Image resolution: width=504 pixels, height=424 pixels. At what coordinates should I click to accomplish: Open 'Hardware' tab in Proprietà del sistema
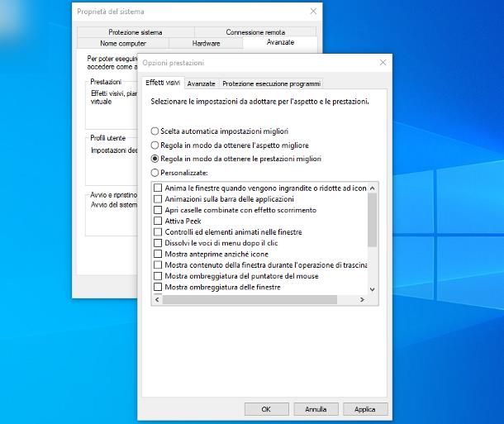(x=206, y=43)
